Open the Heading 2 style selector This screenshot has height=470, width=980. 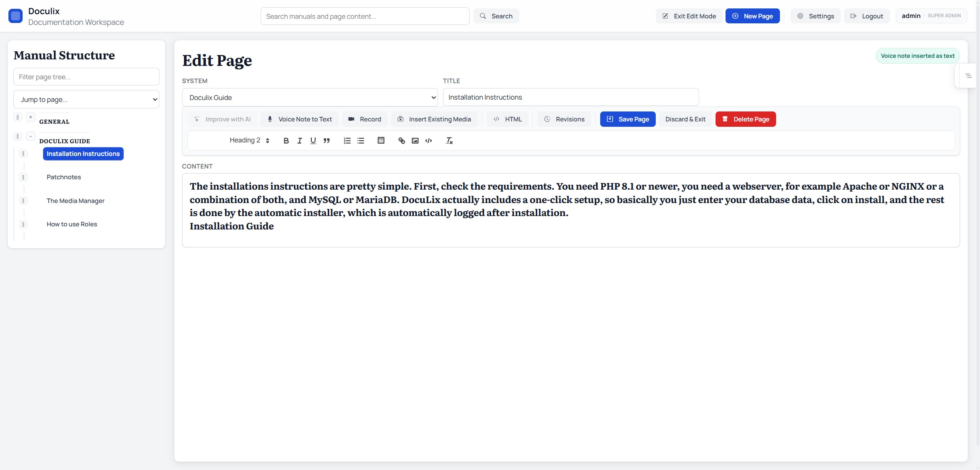click(x=249, y=140)
